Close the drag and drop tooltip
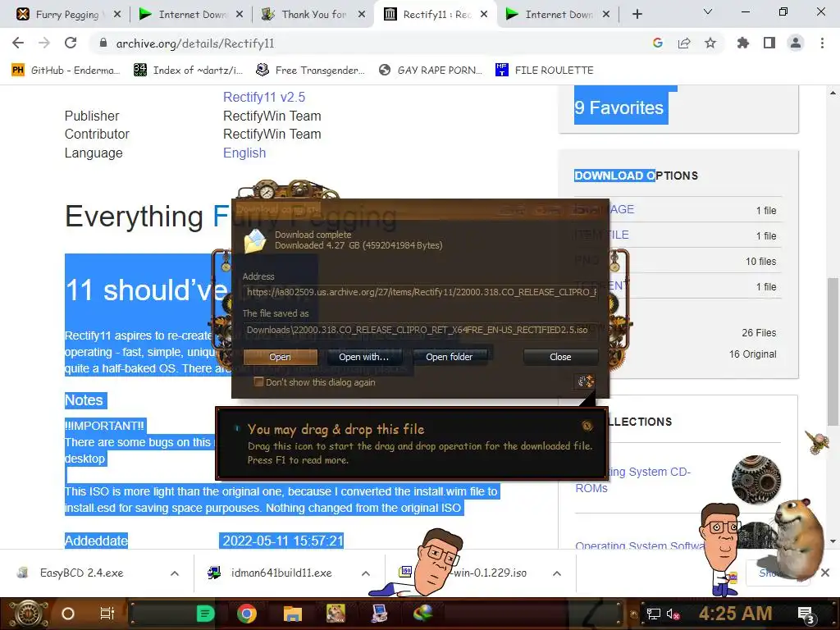The width and height of the screenshot is (840, 630). point(587,426)
